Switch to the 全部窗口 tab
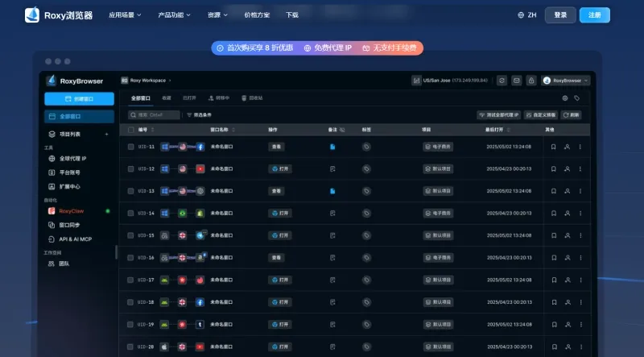Viewport: 644px width, 357px height. [140, 98]
